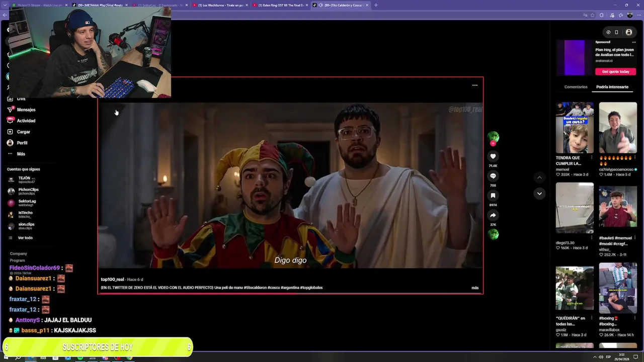
Task: Open the Windows notification center icon
Action: [x=635, y=357]
